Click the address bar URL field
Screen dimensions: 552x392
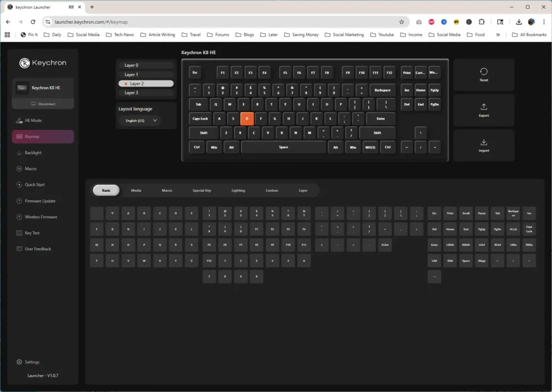click(x=225, y=22)
